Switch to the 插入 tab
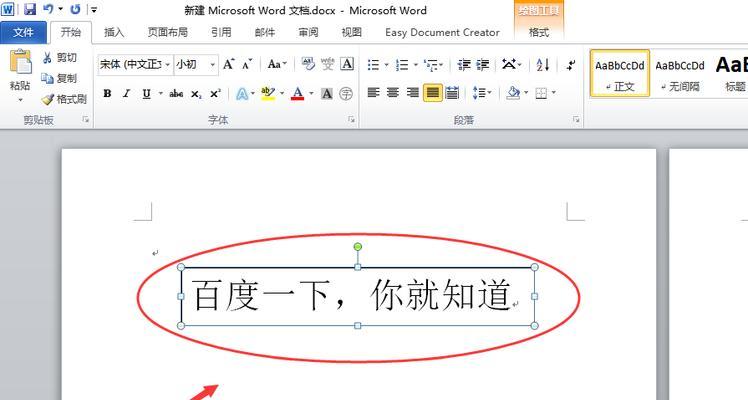Screen dimensions: 748x400 coord(114,32)
